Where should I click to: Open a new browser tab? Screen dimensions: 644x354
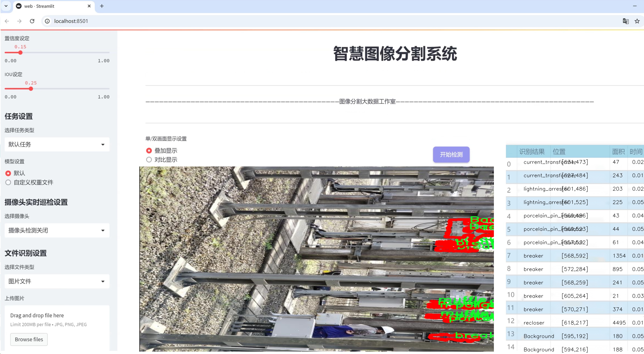[102, 6]
